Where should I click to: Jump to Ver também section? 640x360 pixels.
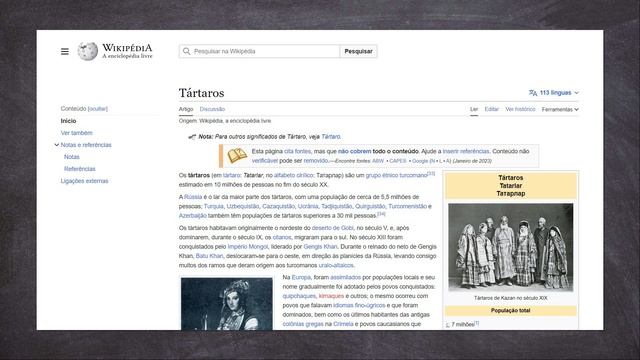coord(76,133)
